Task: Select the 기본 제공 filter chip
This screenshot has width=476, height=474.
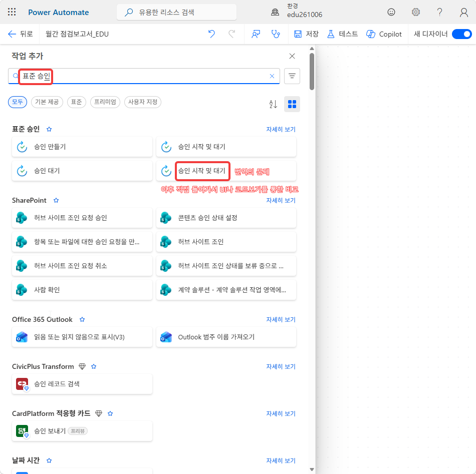Action: (47, 102)
